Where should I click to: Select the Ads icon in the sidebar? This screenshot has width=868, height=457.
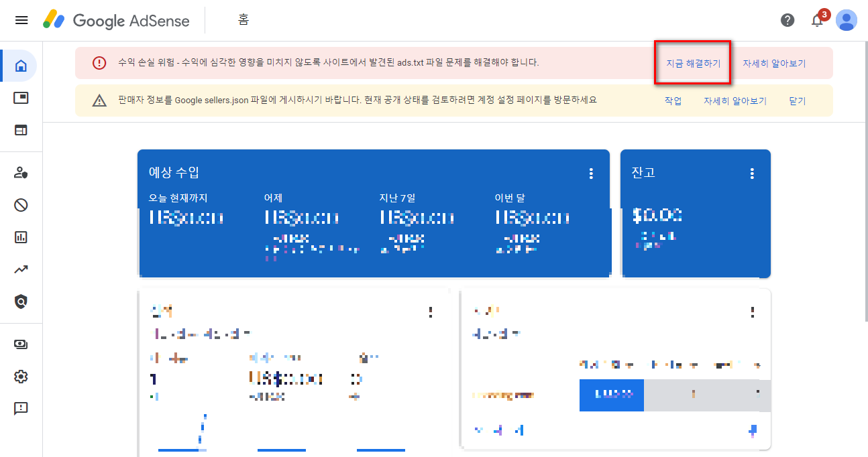pos(20,97)
